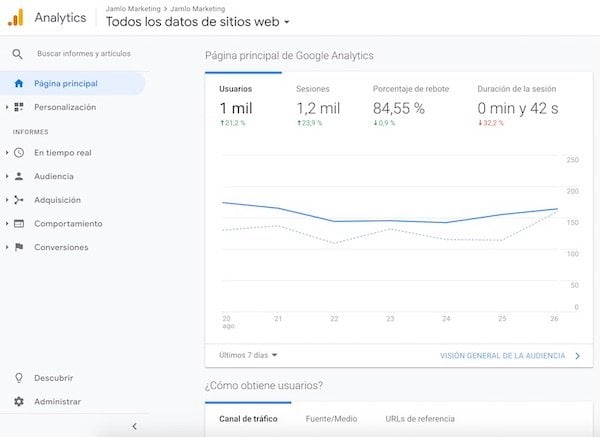This screenshot has width=600, height=437.
Task: Click the Personalización dashboard grid icon
Action: tap(19, 107)
